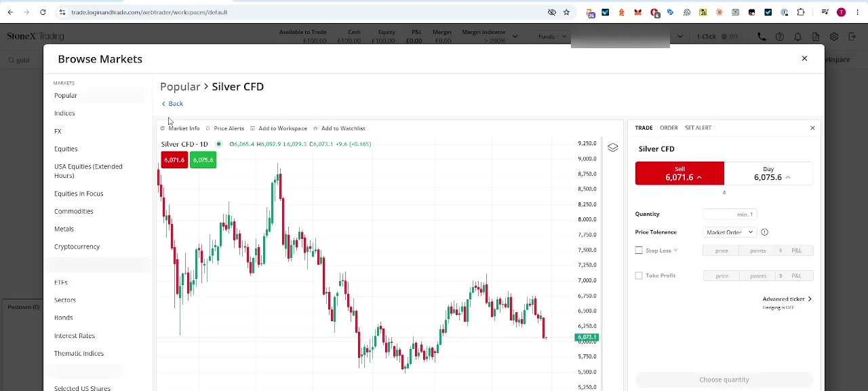This screenshot has width=868, height=391.
Task: Expand the Funds dropdown
Action: [553, 37]
